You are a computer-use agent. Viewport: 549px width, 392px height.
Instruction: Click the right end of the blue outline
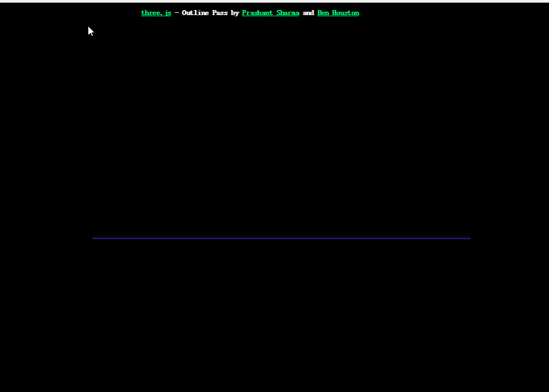pos(468,238)
